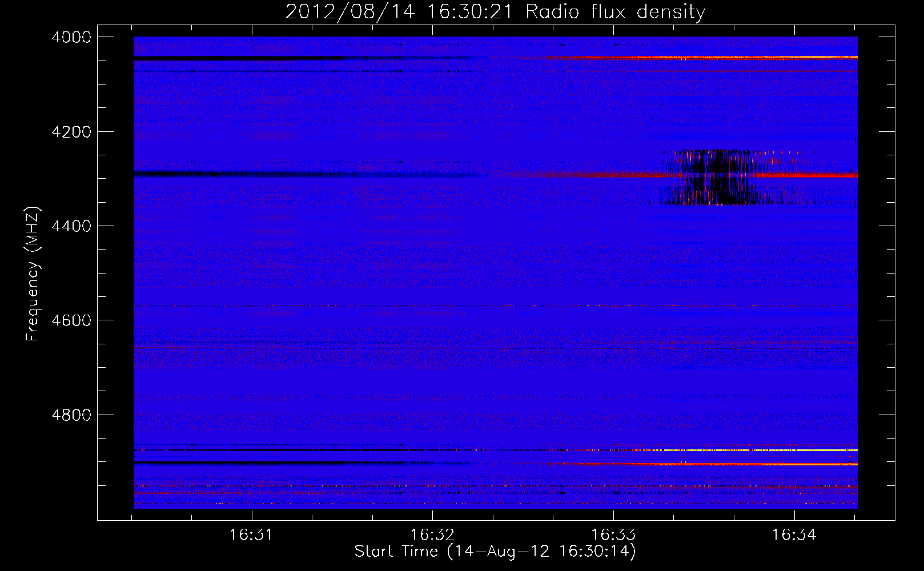This screenshot has height=571, width=924.
Task: Click the 4600 frequency tick label
Action: (71, 320)
